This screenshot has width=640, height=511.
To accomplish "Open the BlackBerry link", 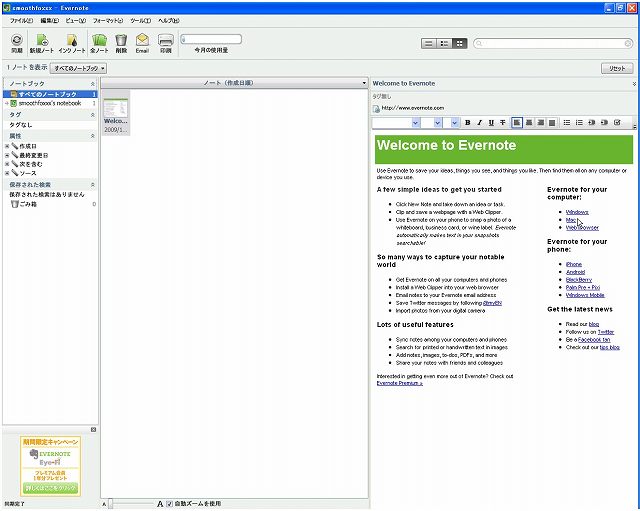I will coord(579,280).
